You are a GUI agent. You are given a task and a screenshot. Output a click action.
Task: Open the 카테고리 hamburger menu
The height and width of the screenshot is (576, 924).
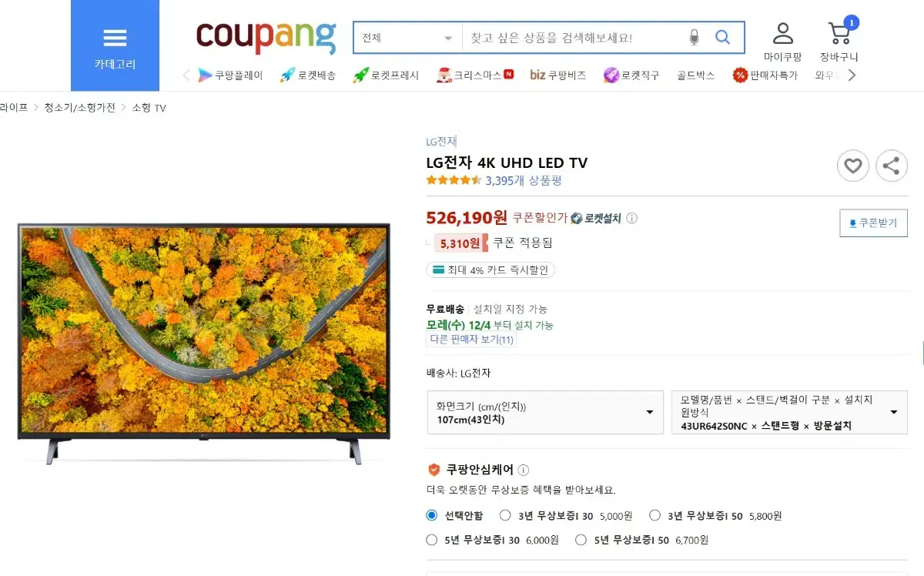[x=115, y=45]
